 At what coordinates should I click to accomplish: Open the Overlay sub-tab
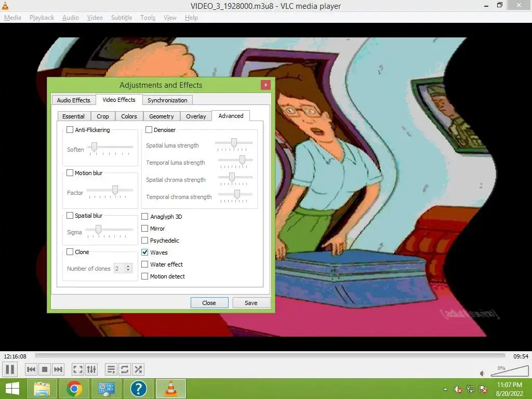pyautogui.click(x=196, y=116)
